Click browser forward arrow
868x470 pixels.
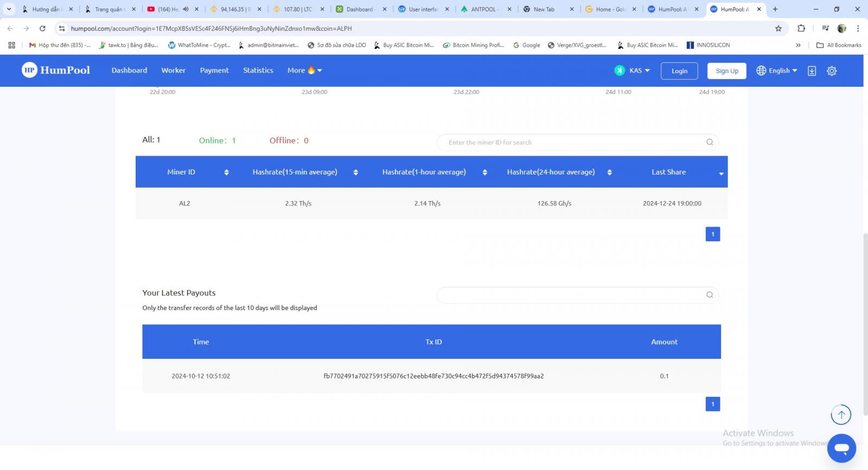tap(26, 28)
